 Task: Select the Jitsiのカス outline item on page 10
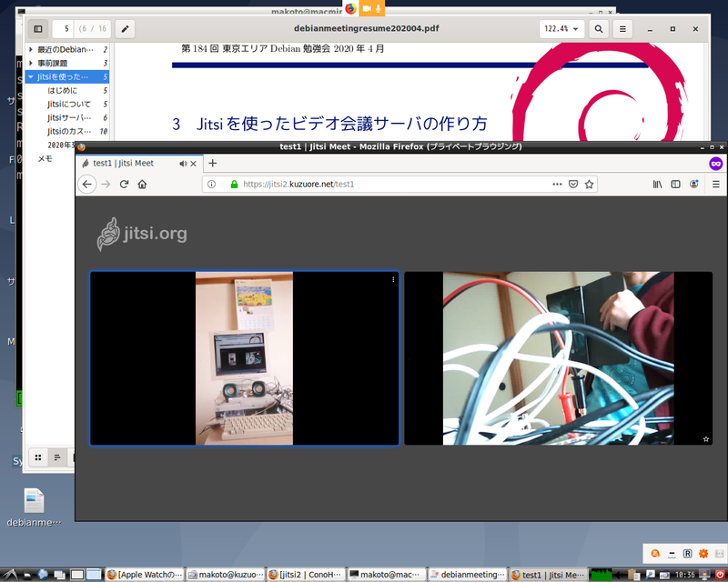click(x=69, y=131)
